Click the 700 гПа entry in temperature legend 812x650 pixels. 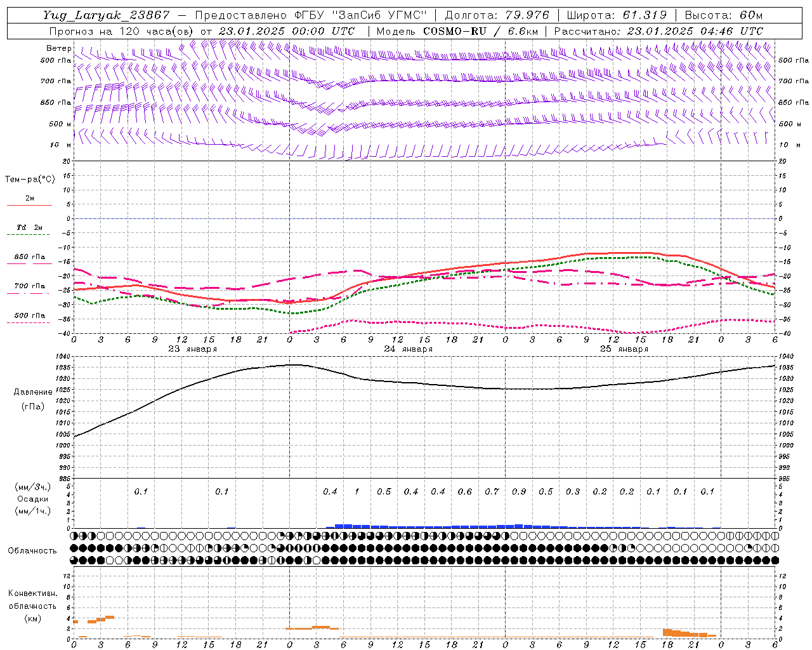coord(30,286)
